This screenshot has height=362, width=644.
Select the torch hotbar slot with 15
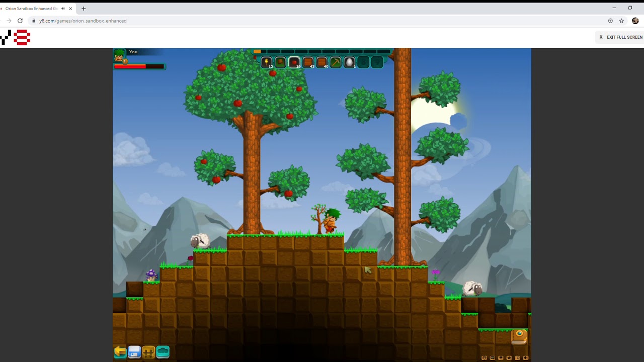(x=267, y=62)
